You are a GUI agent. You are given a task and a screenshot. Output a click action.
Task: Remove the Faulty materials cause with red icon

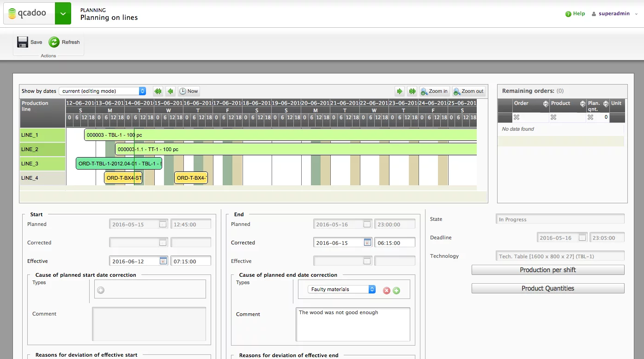pyautogui.click(x=387, y=291)
